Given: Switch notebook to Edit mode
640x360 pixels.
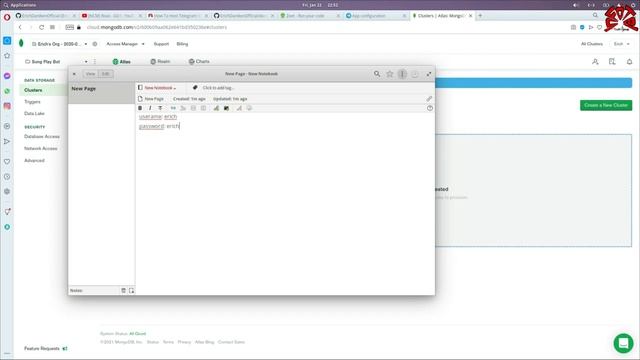Looking at the screenshot, I should [106, 74].
